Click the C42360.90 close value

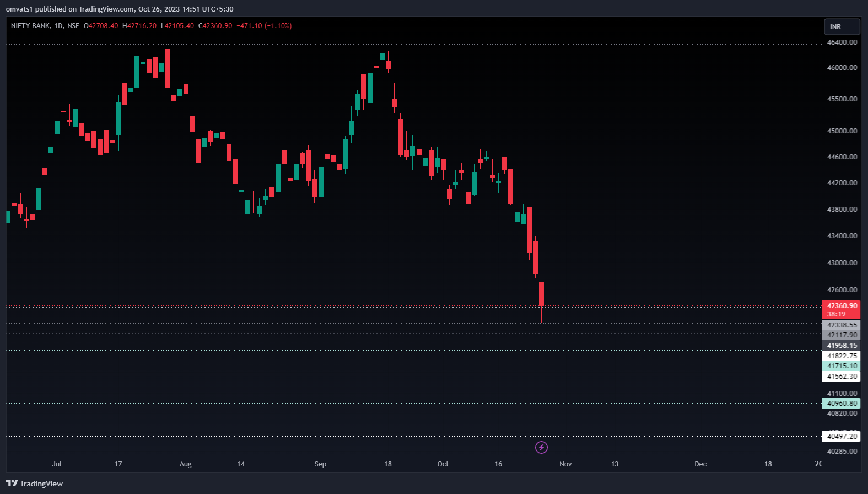coord(215,26)
